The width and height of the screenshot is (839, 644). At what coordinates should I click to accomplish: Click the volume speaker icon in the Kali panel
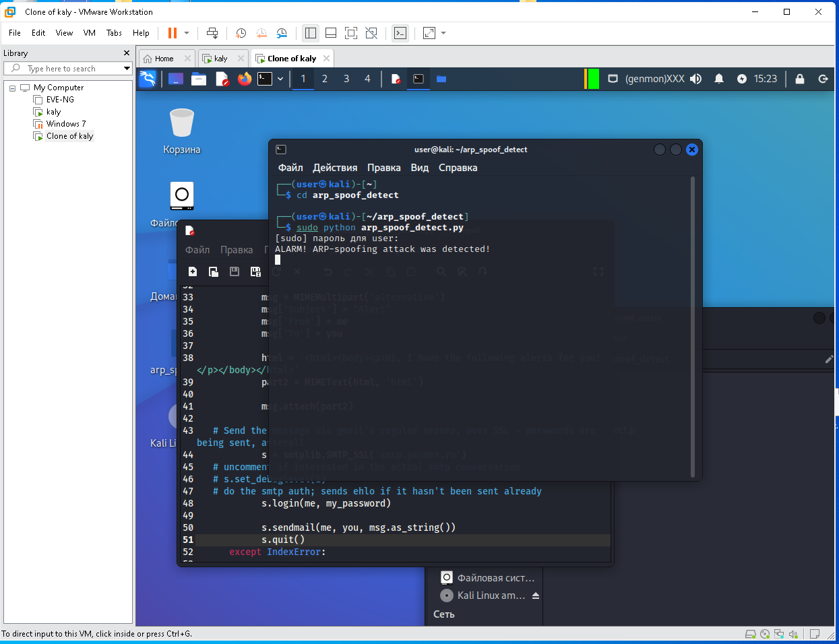[x=696, y=79]
